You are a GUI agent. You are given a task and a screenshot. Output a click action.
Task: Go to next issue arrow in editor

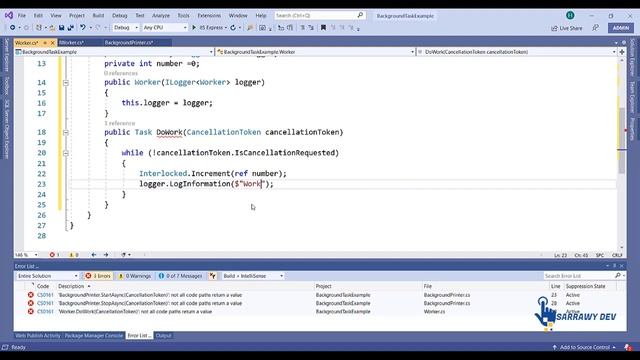click(106, 255)
